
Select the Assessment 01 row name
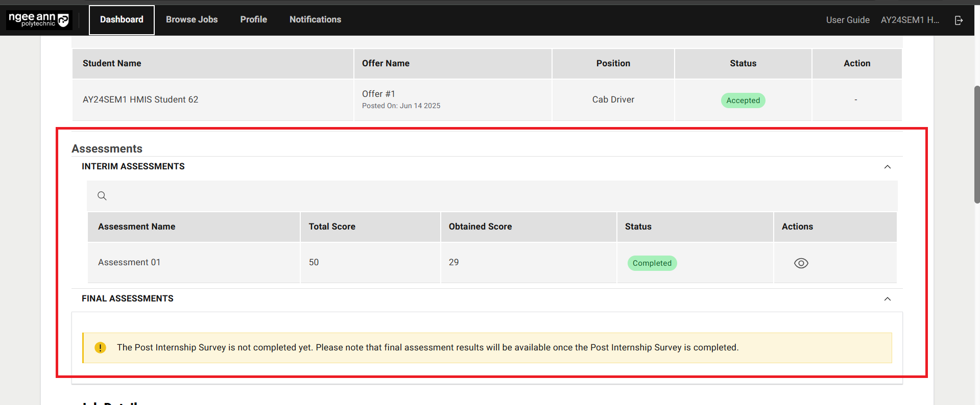click(x=129, y=262)
